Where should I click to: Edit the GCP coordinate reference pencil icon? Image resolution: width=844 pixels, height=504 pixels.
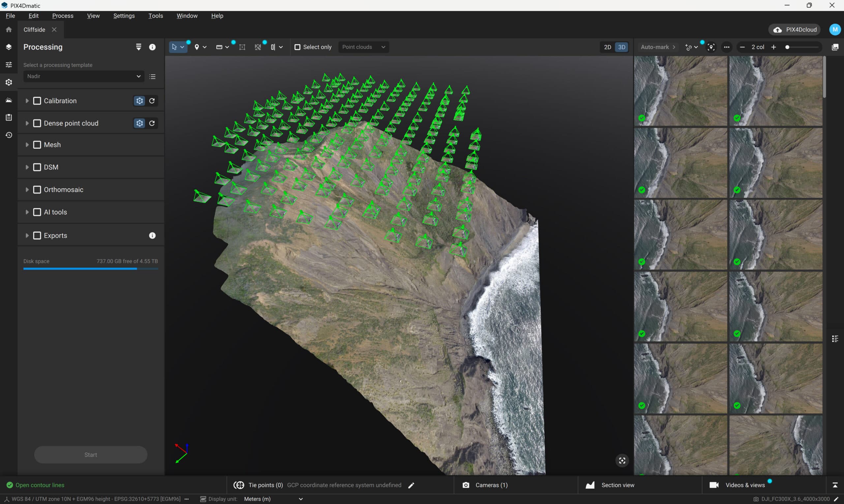click(411, 485)
